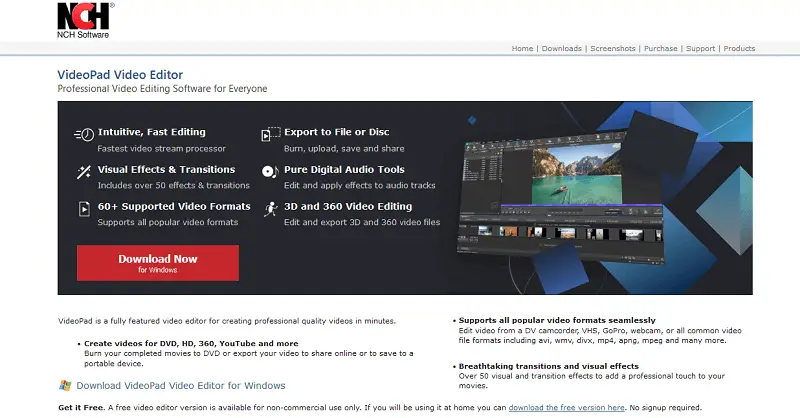Click the NCH Software logo

(x=86, y=20)
